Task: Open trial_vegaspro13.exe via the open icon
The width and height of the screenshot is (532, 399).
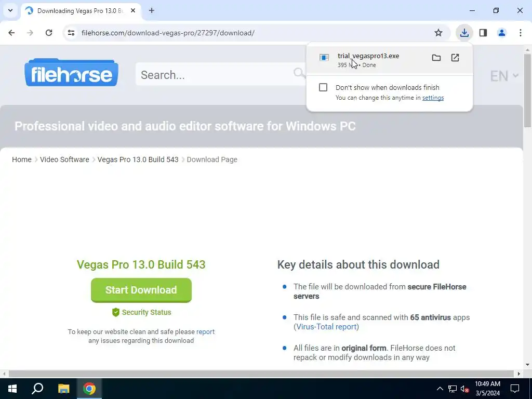Action: click(455, 58)
